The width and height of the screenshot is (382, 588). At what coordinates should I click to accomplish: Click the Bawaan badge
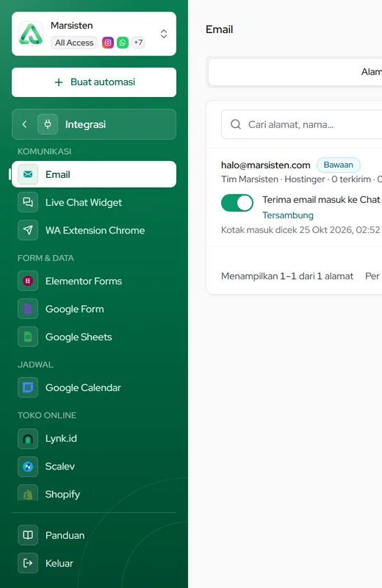338,165
